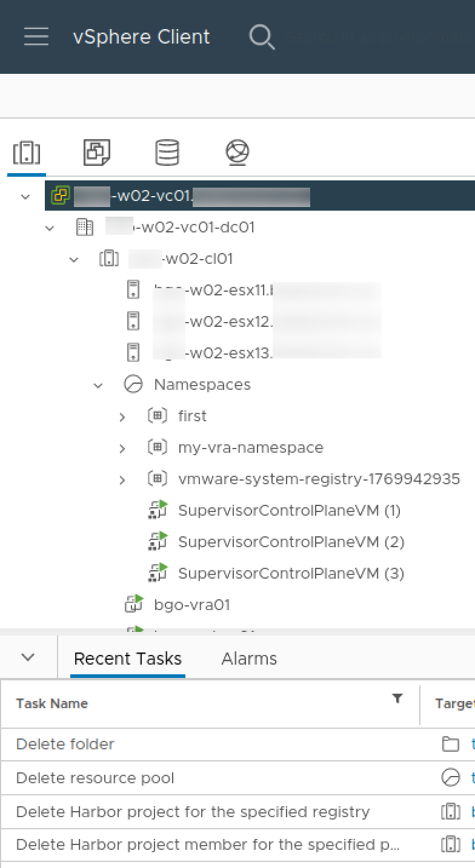
Task: Click host icon beside w02-esx13
Action: [x=133, y=352]
